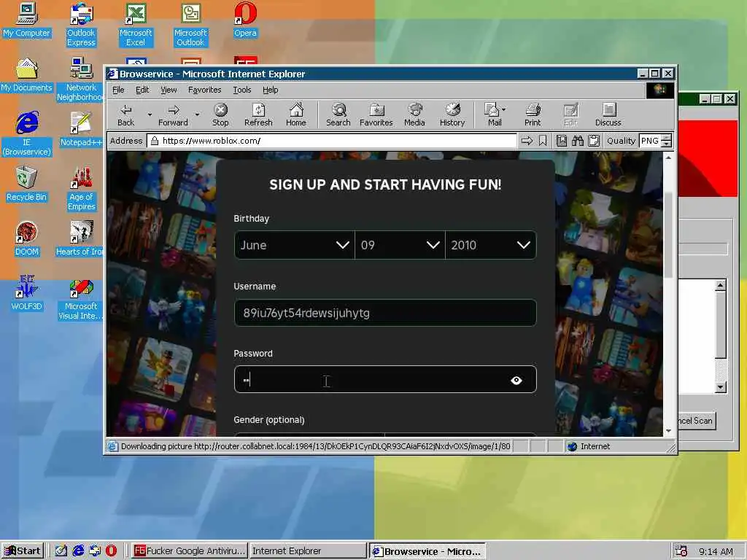Select Outlook Express desktop icon
The width and height of the screenshot is (747, 560).
(x=81, y=25)
